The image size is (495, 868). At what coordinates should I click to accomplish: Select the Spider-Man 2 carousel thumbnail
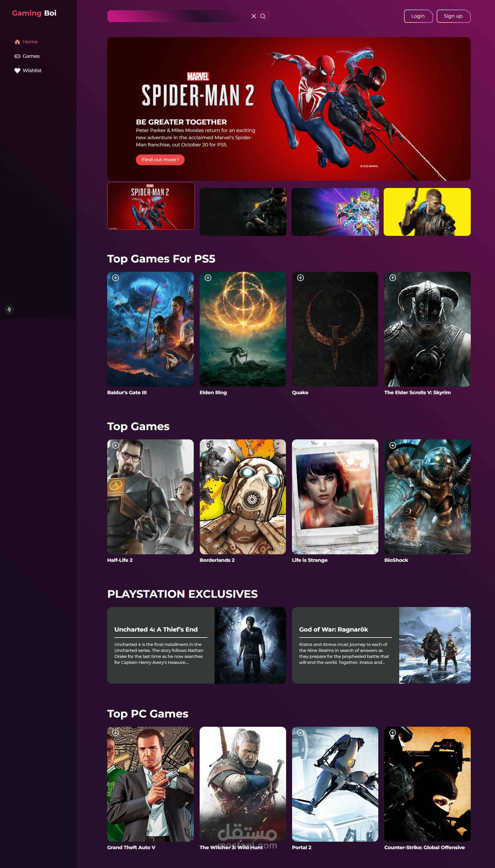(x=151, y=206)
